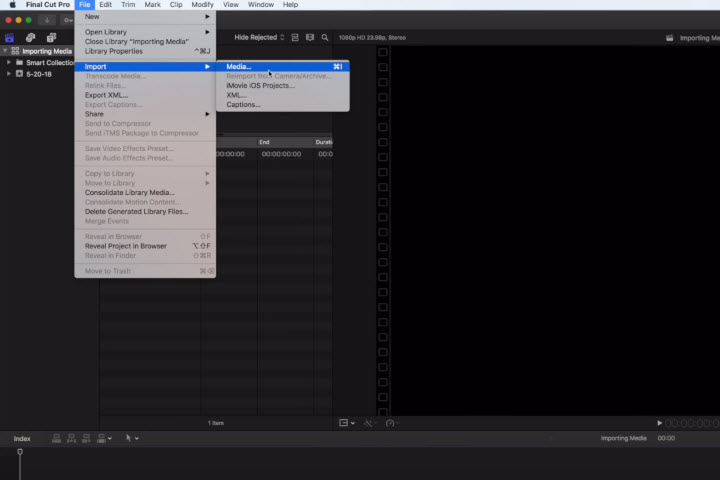Image resolution: width=720 pixels, height=480 pixels.
Task: Click the import media arrow toolbar button
Action: pyautogui.click(x=48, y=20)
